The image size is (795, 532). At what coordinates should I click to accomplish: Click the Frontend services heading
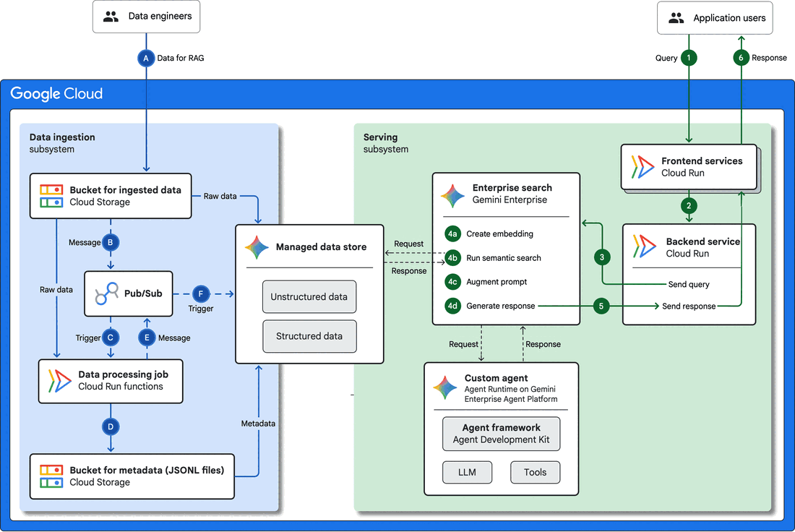coord(702,160)
